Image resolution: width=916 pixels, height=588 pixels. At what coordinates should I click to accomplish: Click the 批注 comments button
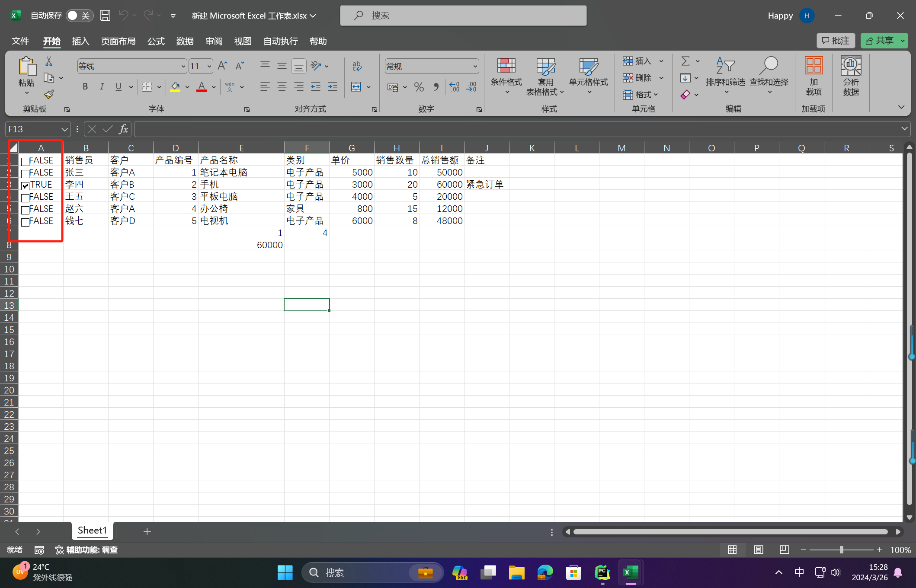(x=836, y=41)
